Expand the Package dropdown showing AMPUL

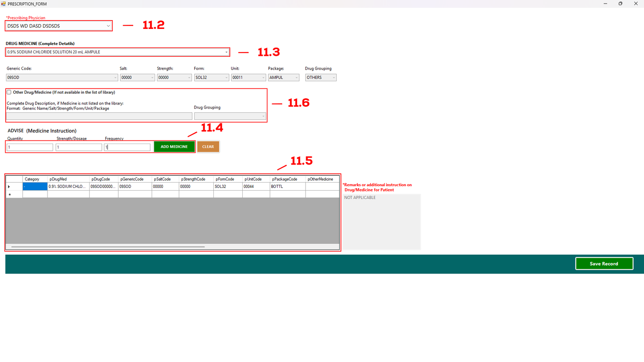297,78
